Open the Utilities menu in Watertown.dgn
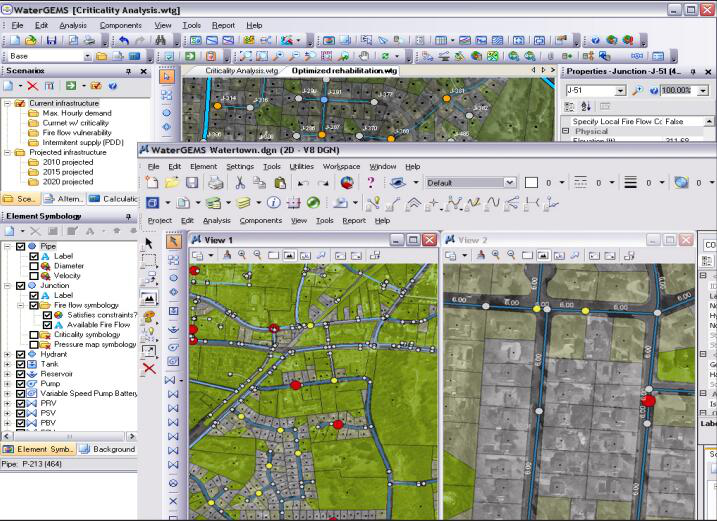 pyautogui.click(x=301, y=167)
